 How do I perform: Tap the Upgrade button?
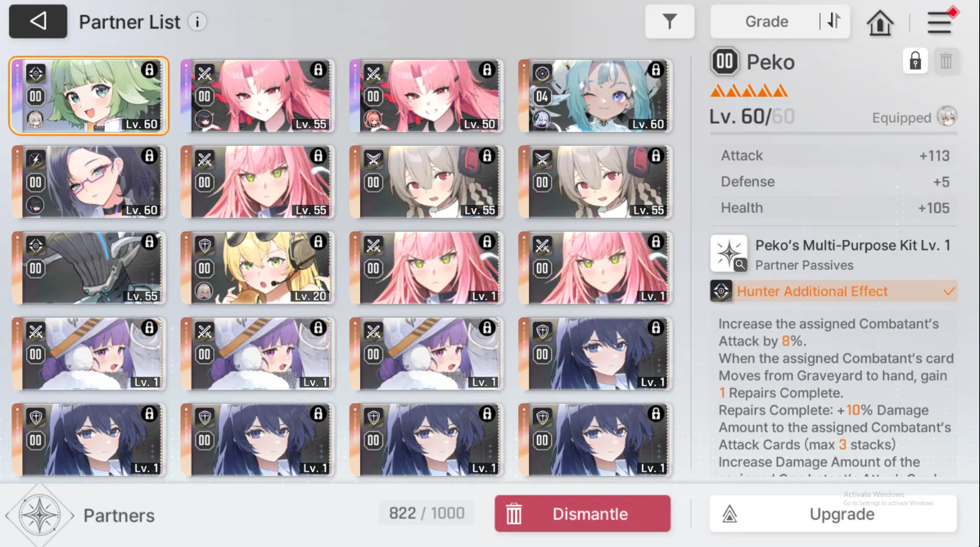click(833, 514)
